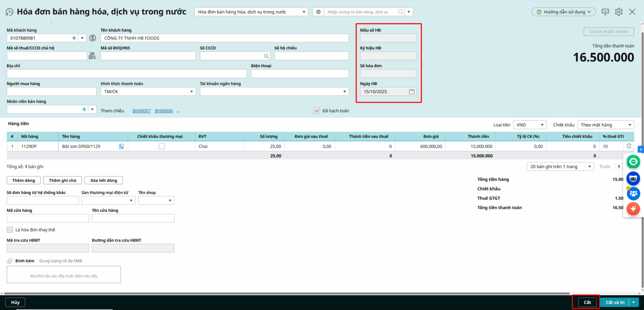Expand the Hình thức thanh toán dropdown
644x310 pixels.
(191, 92)
